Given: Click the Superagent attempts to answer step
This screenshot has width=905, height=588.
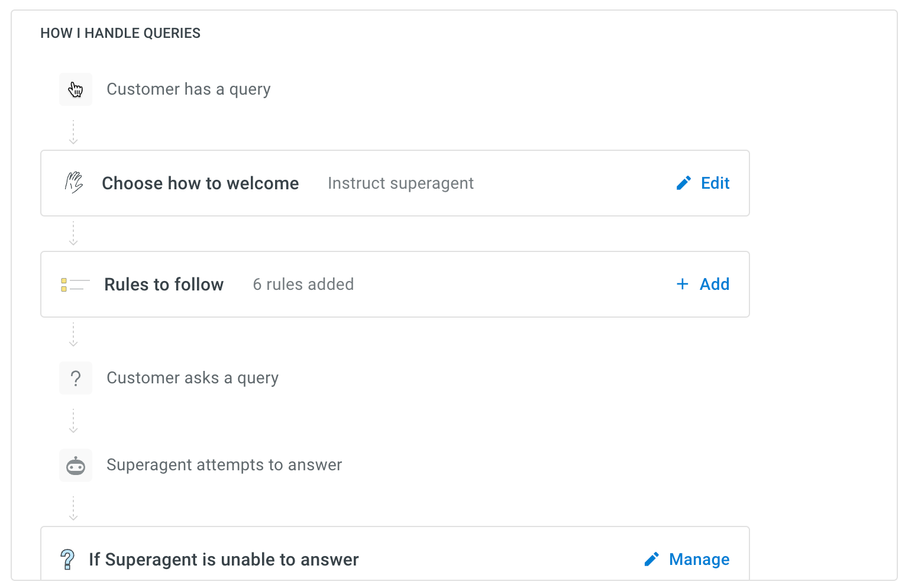Looking at the screenshot, I should (224, 465).
